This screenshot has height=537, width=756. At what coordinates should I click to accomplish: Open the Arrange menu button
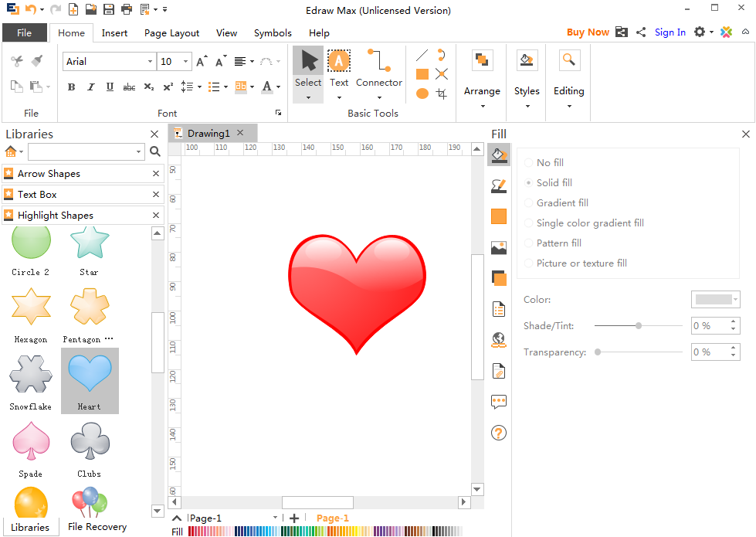(x=482, y=77)
